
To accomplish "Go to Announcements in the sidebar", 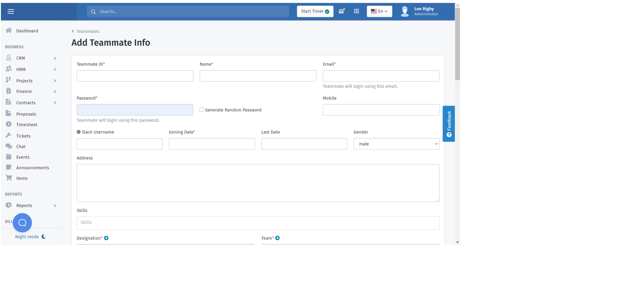I will tap(33, 168).
